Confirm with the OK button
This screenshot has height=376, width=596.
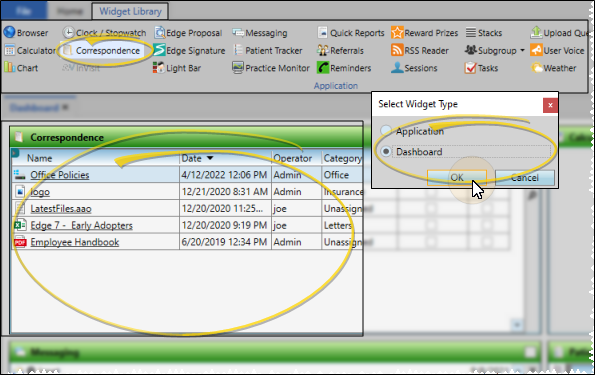pos(457,178)
